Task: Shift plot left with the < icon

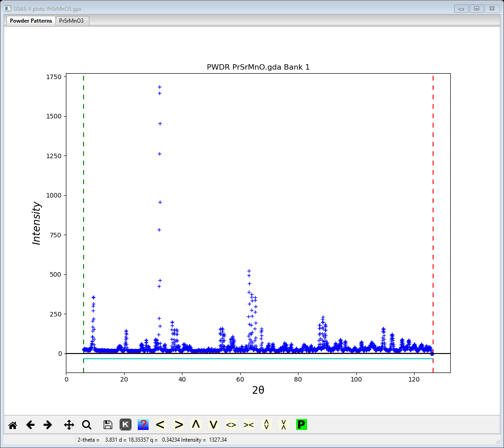Action: [x=160, y=425]
